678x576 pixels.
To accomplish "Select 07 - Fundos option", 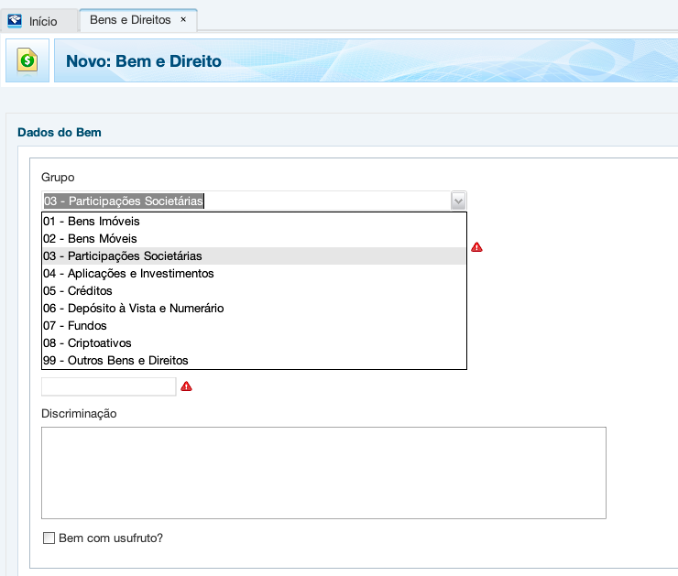I will pyautogui.click(x=74, y=326).
